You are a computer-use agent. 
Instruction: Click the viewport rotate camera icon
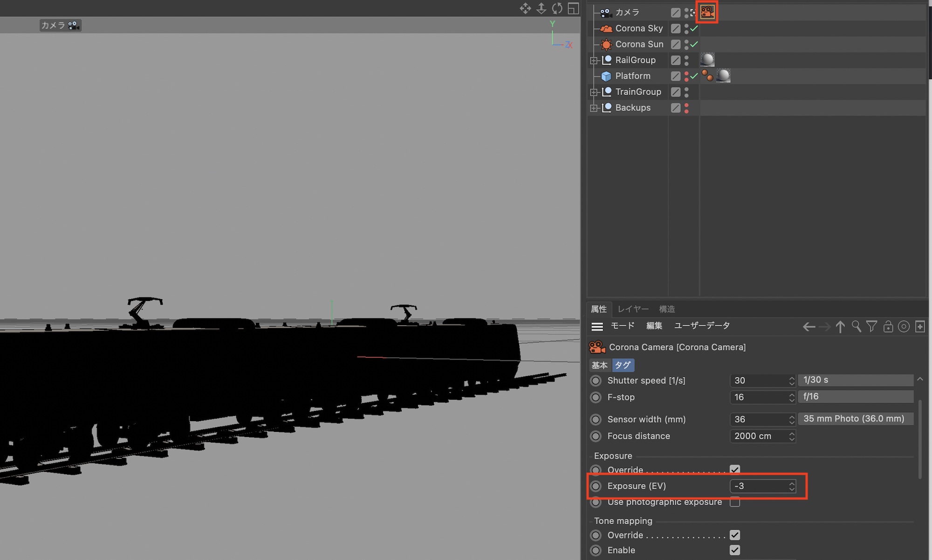point(557,8)
